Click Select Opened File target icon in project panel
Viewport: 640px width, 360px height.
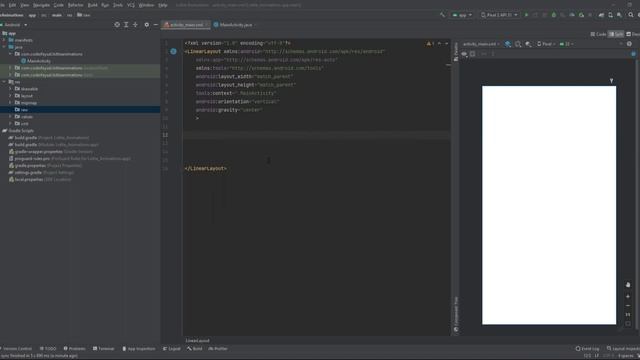click(x=117, y=24)
